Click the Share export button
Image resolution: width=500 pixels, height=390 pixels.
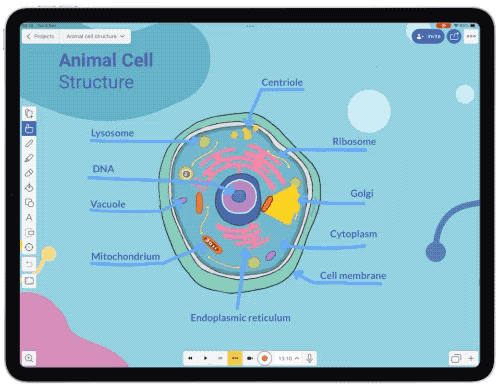(x=454, y=36)
